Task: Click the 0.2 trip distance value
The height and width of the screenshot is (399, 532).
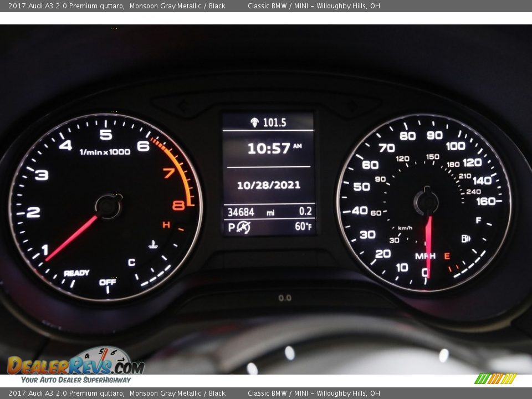Action: (305, 211)
